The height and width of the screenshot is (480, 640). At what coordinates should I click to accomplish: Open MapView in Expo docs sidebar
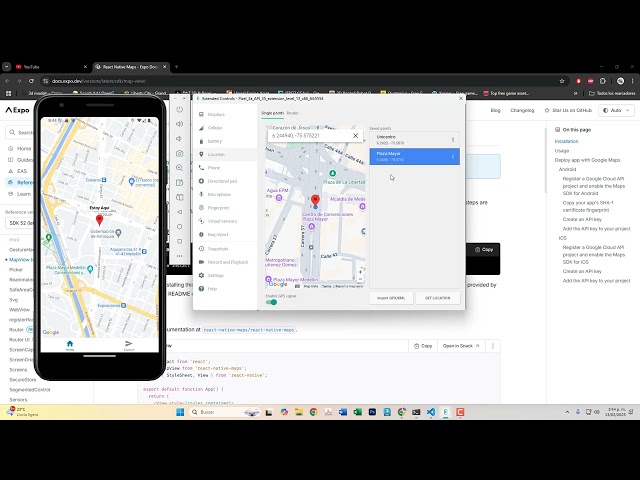coord(20,260)
